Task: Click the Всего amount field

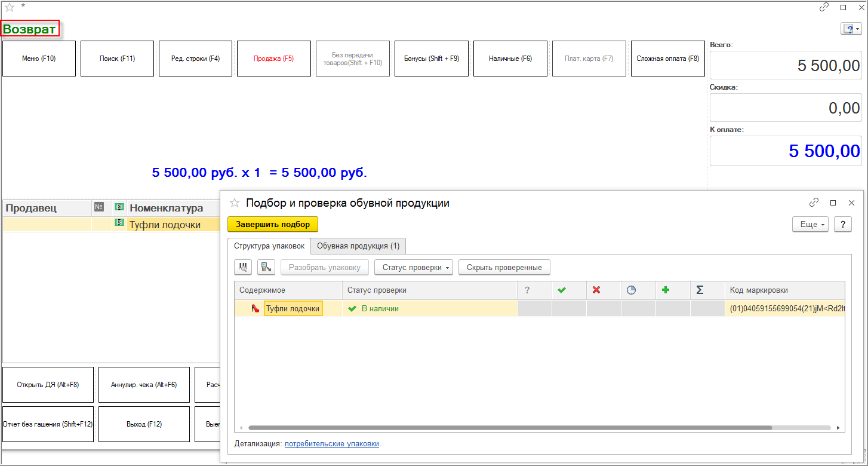Action: (786, 65)
